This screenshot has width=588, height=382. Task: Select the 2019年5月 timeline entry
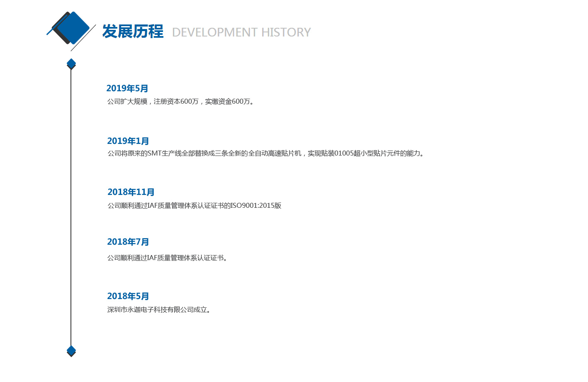pos(127,88)
